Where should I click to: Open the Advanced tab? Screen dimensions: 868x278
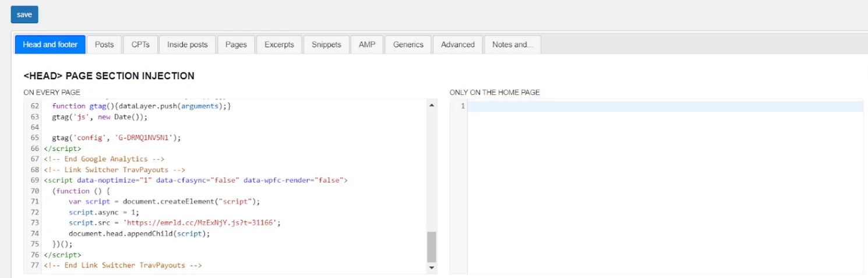[457, 44]
